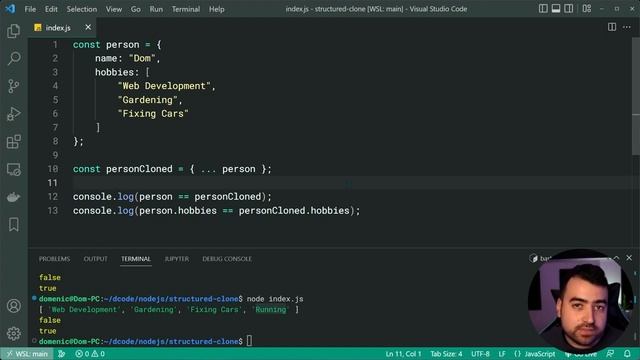
Task: Click 'node index.js' command in terminal
Action: tap(275, 299)
